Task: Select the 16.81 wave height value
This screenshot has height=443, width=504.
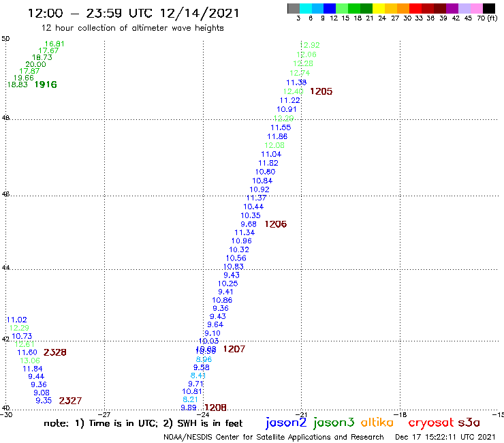Action: pyautogui.click(x=54, y=44)
